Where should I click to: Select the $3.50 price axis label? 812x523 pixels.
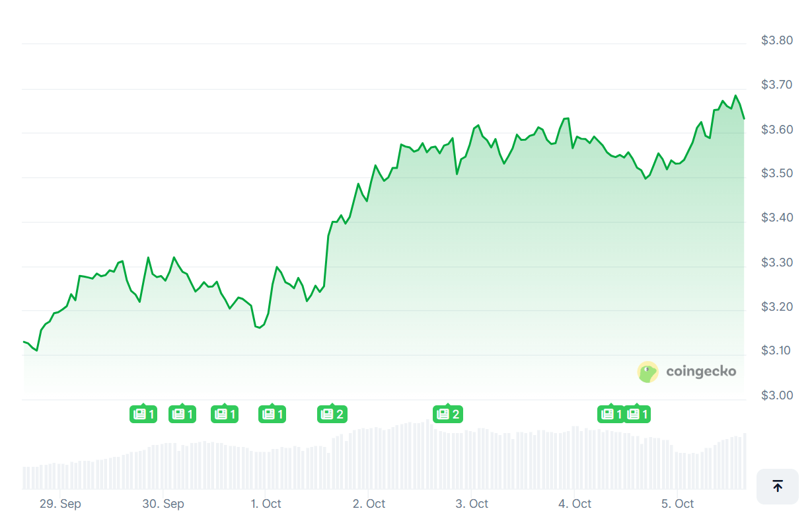tap(776, 173)
